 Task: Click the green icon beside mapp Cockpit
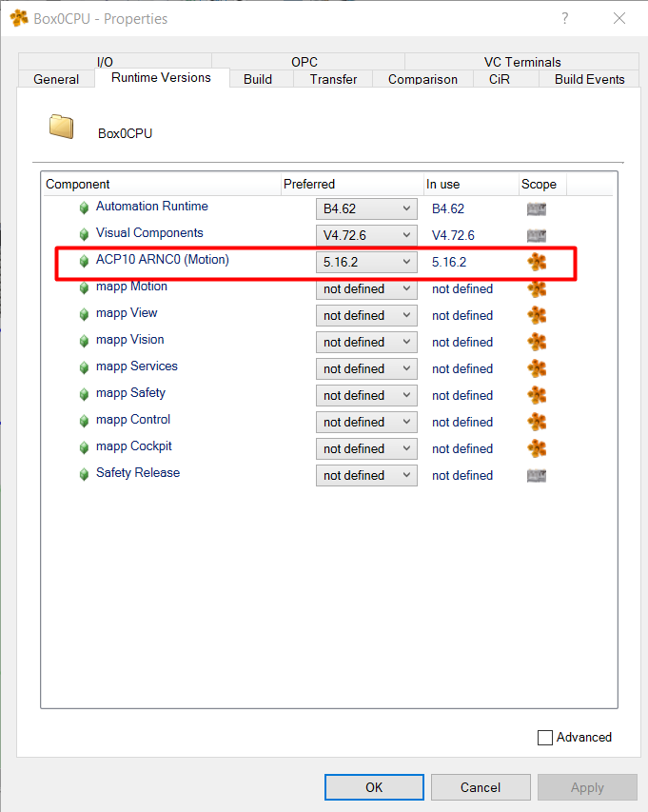coord(84,448)
